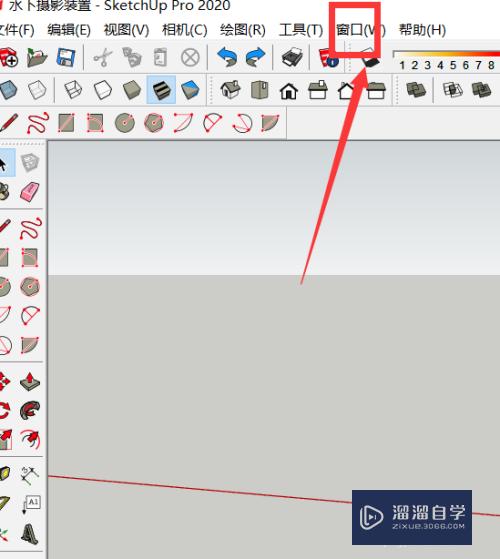Select the Follow Me tool
The image size is (500, 559).
coord(30,410)
